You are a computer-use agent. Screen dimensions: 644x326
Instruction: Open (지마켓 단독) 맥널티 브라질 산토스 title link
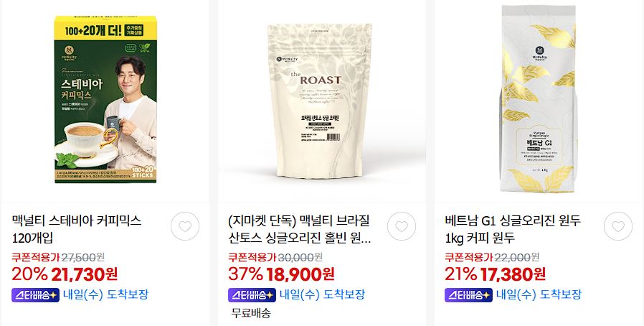click(300, 229)
